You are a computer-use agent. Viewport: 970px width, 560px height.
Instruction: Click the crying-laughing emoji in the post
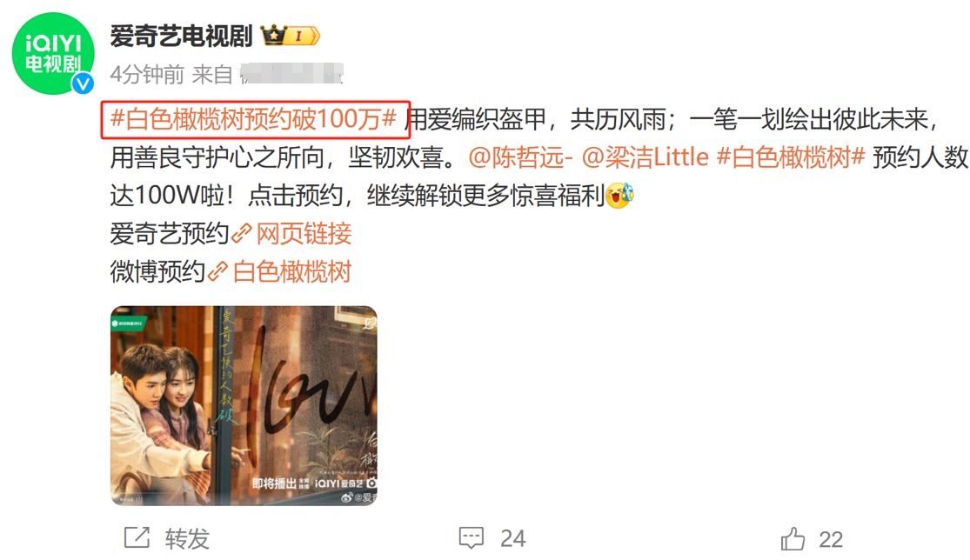pos(620,196)
